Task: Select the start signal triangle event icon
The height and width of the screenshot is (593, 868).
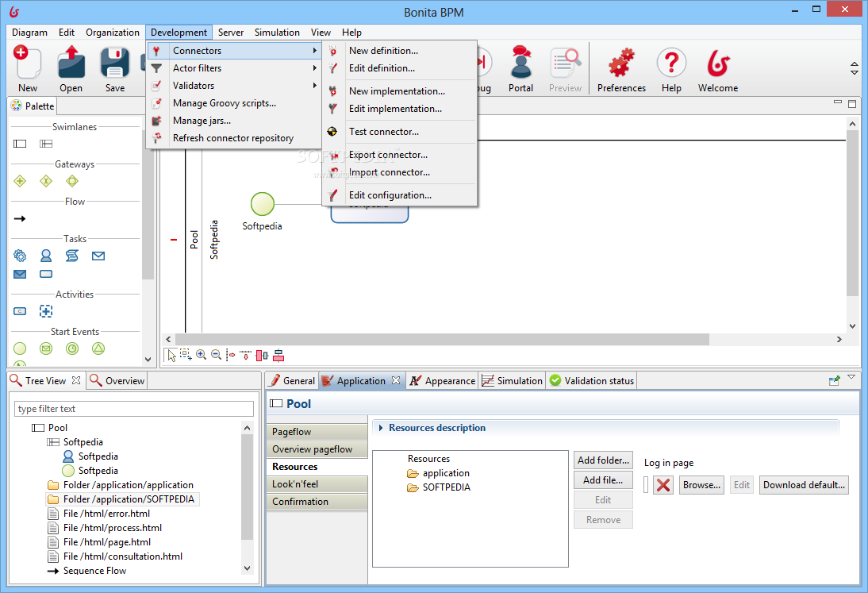Action: [x=98, y=348]
